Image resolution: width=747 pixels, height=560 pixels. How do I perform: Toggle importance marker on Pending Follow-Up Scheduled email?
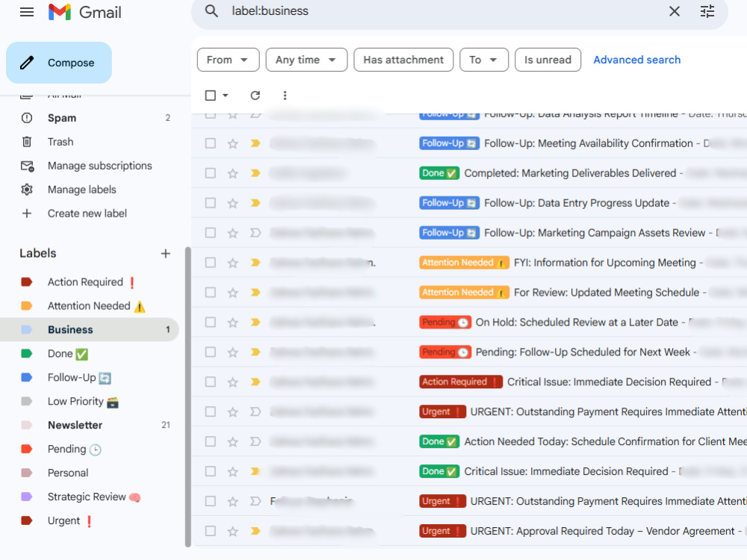tap(255, 352)
